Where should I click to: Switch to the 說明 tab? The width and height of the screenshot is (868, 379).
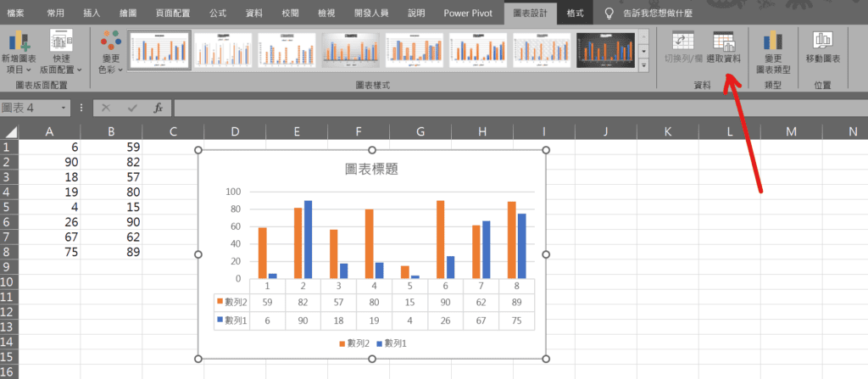(416, 14)
